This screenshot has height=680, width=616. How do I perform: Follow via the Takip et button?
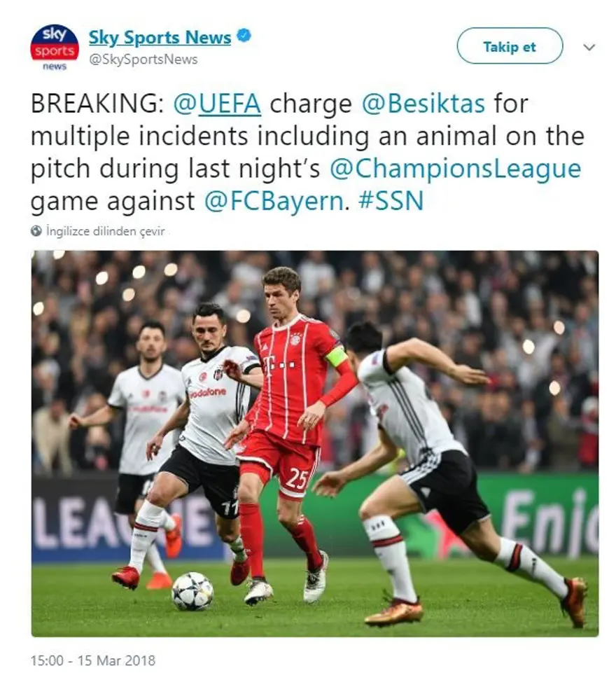[x=510, y=46]
